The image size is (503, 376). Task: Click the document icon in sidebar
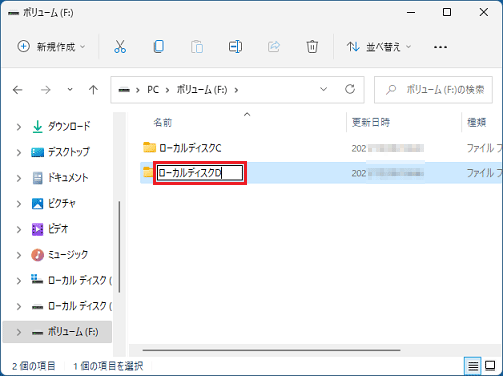pos(37,178)
